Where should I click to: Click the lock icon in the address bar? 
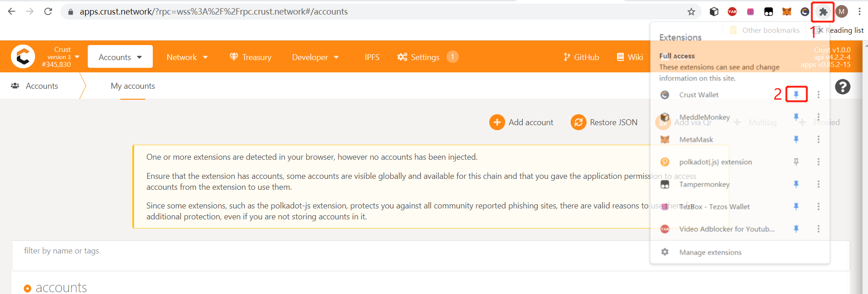(x=70, y=12)
